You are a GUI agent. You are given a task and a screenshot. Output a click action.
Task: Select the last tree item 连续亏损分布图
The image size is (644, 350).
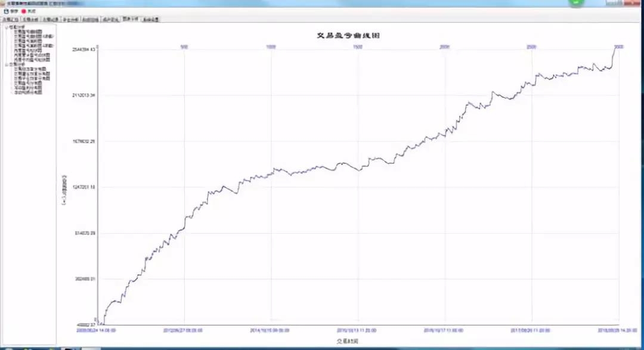pyautogui.click(x=28, y=92)
